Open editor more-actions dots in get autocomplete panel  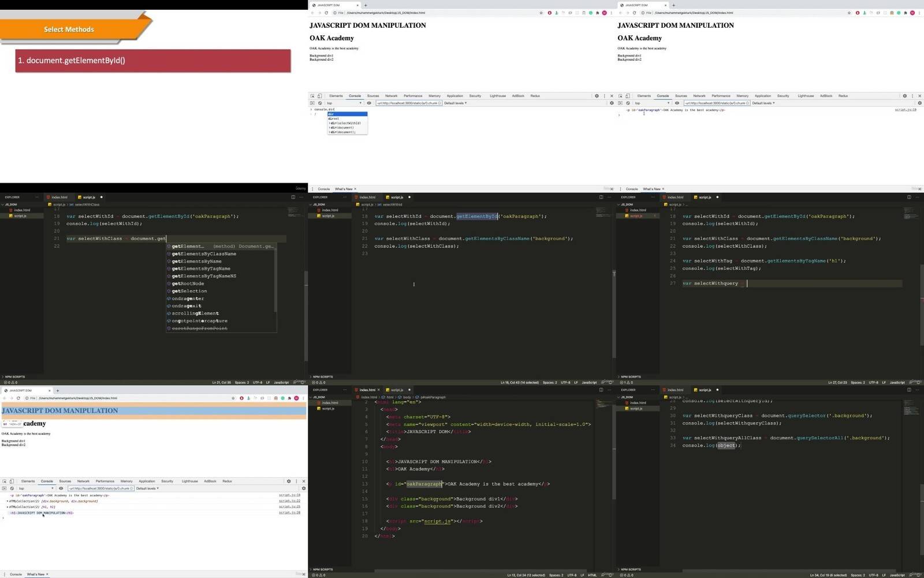click(x=301, y=197)
